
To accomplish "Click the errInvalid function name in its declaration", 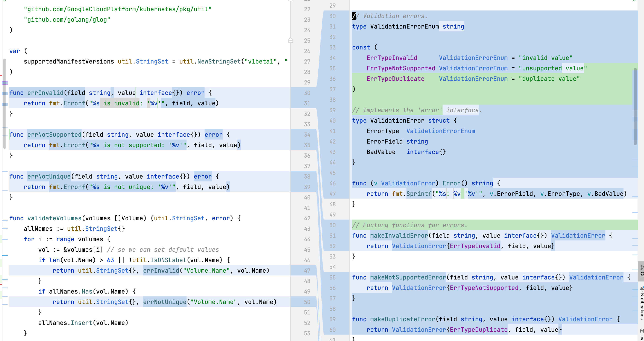I will tap(45, 93).
